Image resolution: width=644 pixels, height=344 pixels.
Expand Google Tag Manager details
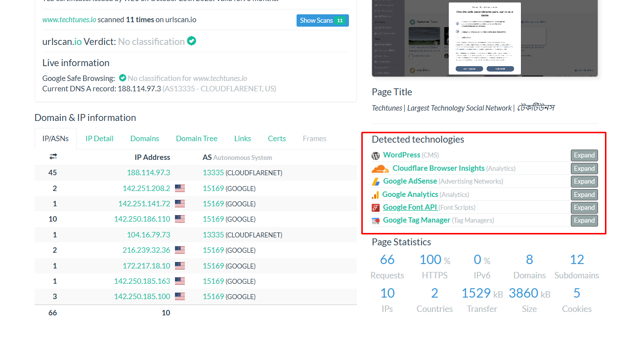584,221
